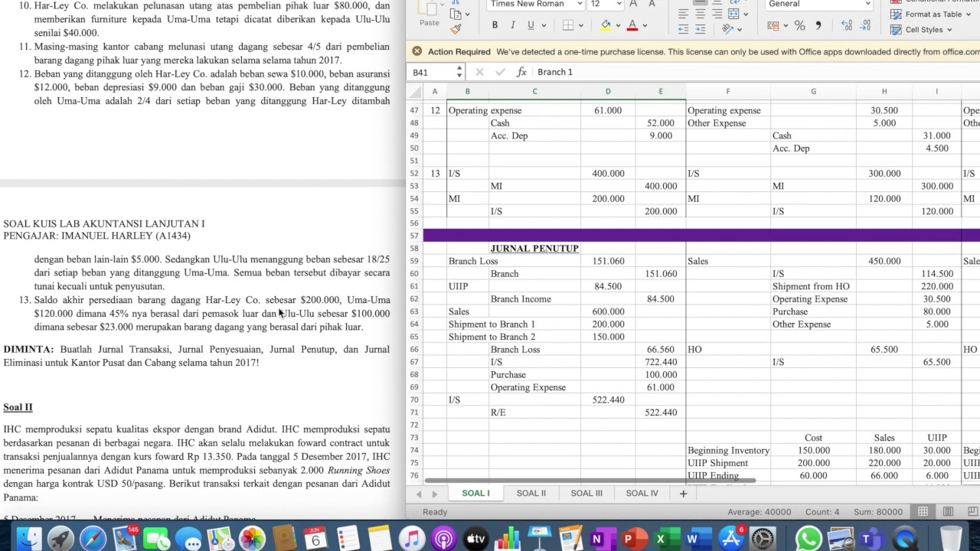Select column header D

coord(608,92)
